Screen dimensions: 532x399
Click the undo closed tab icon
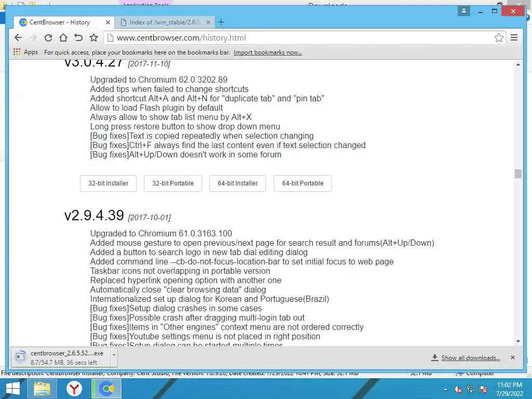tap(78, 37)
